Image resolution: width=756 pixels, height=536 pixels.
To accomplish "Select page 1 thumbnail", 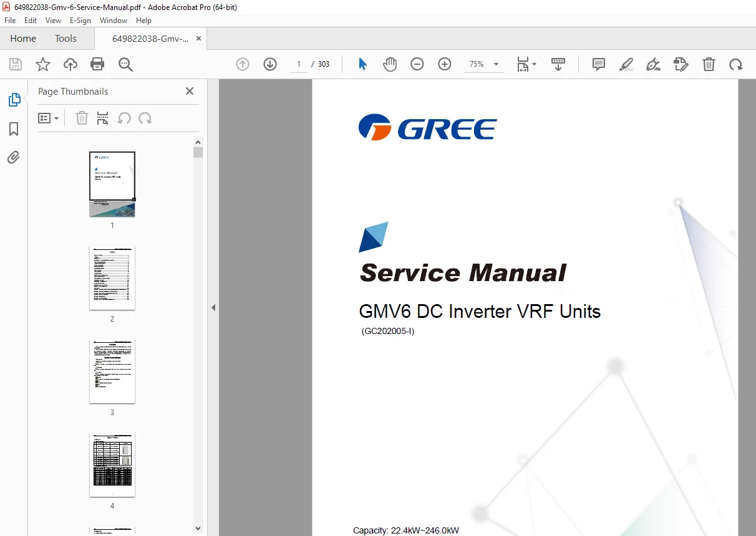I will tap(112, 184).
